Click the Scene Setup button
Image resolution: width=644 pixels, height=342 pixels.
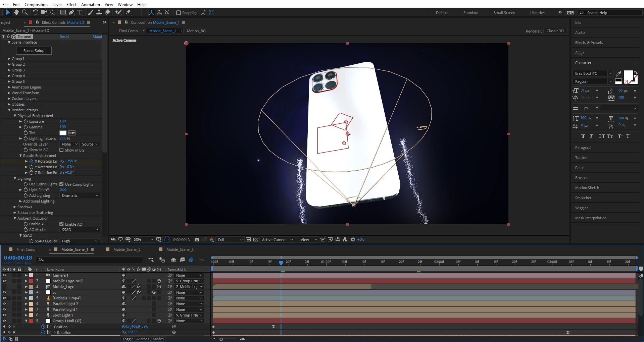(x=34, y=51)
